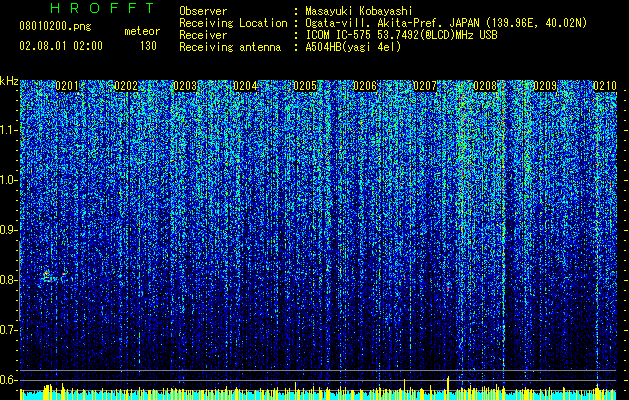Click the 1.0 frequency axis tick
The height and width of the screenshot is (400, 629).
8,180
